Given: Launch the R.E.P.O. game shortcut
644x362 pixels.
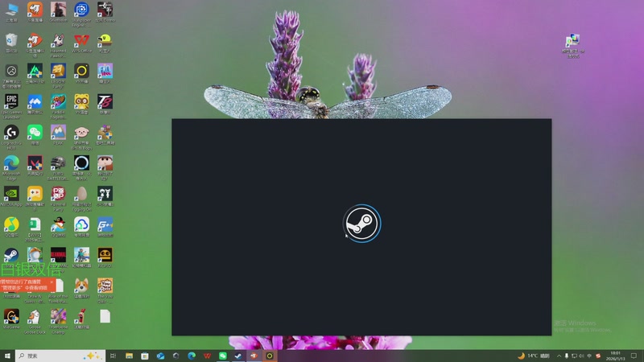Looking at the screenshot, I should (105, 257).
